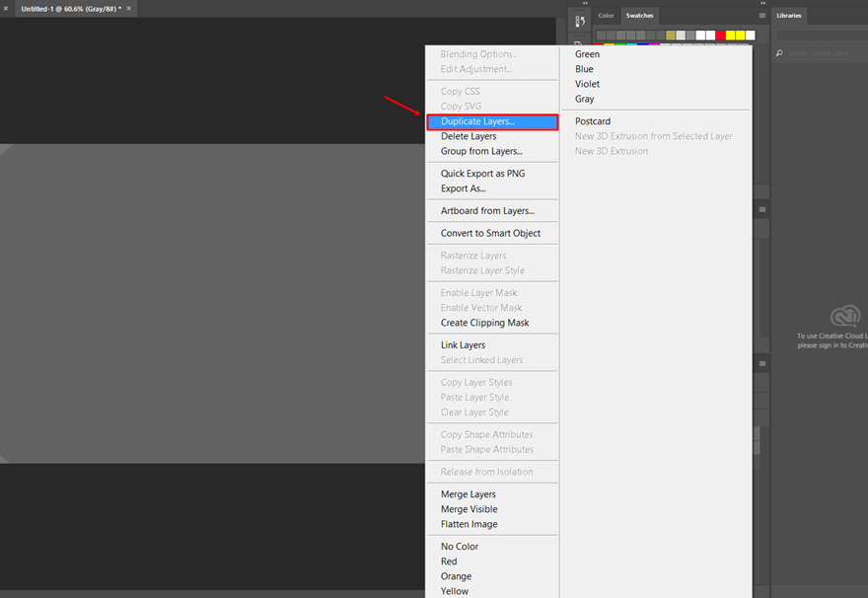Open the library dropdown field in Libraries
The image size is (868, 598).
pyautogui.click(x=823, y=36)
